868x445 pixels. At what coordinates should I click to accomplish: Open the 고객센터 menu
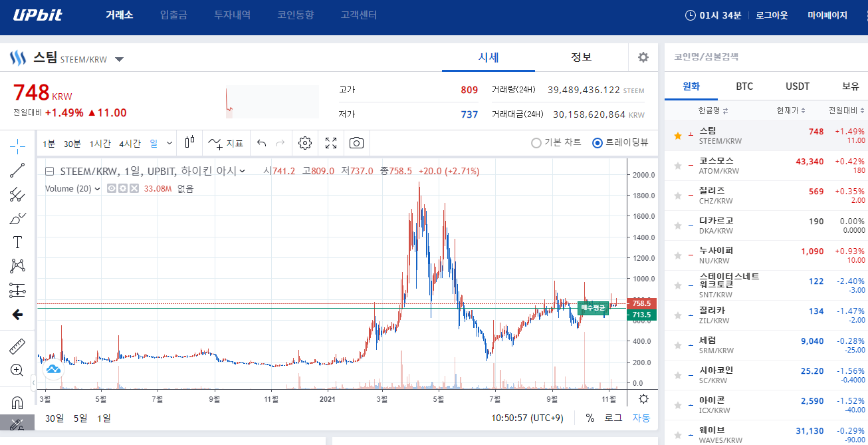[x=359, y=15]
